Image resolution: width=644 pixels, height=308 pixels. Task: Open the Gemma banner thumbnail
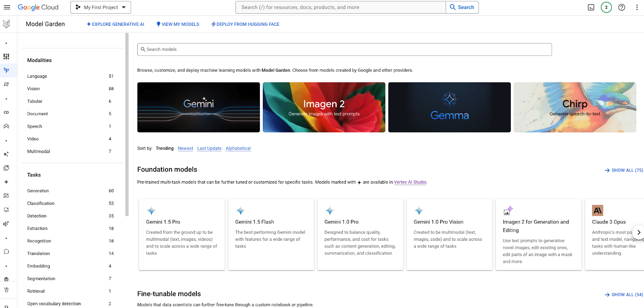[x=450, y=107]
